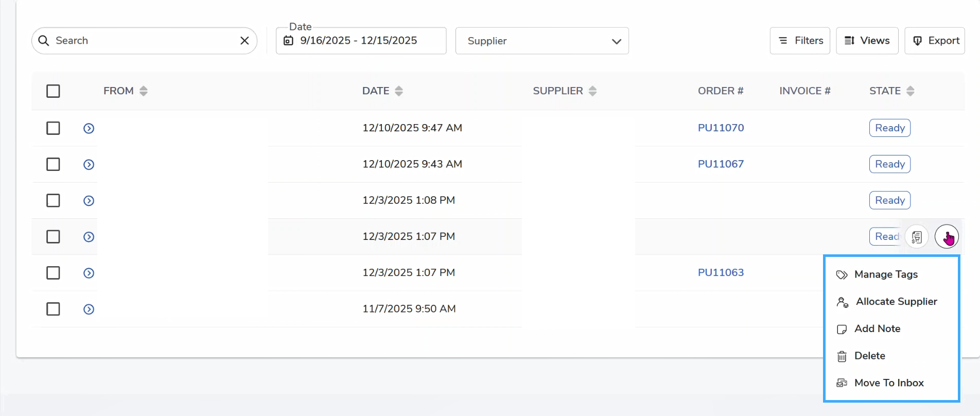The width and height of the screenshot is (980, 416).
Task: Click Delete in the context menu
Action: pyautogui.click(x=869, y=356)
